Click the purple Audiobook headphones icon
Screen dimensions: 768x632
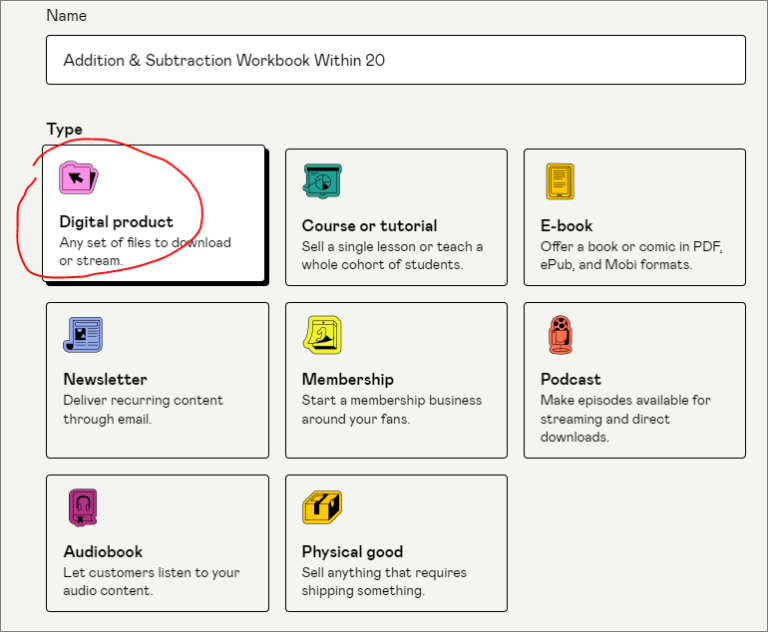(x=81, y=507)
